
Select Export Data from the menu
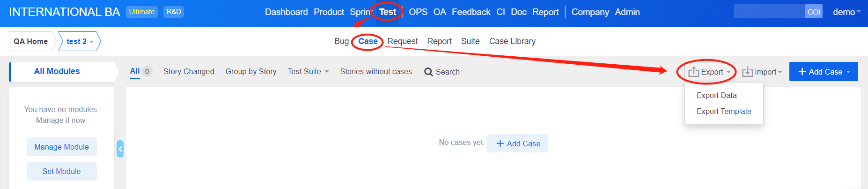pyautogui.click(x=716, y=96)
